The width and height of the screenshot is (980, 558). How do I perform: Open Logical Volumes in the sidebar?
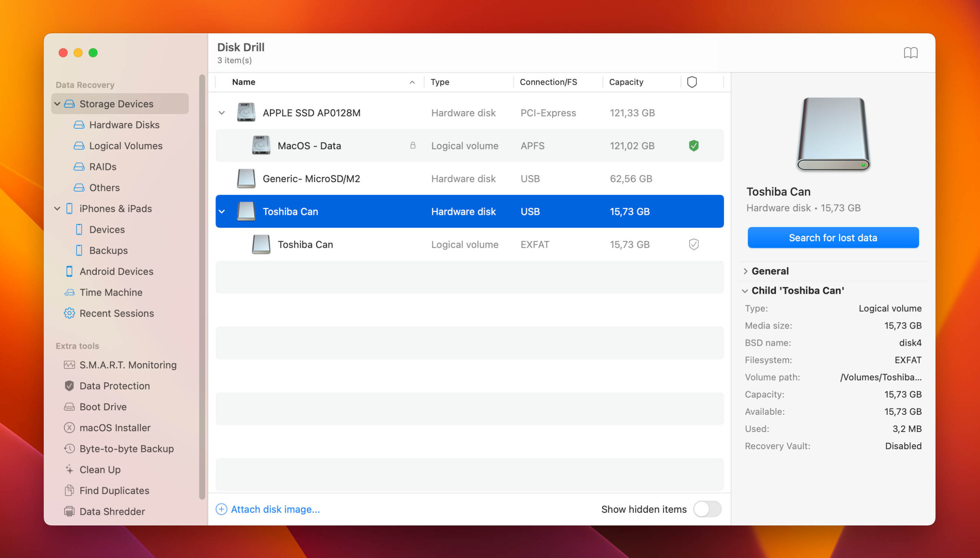point(126,146)
